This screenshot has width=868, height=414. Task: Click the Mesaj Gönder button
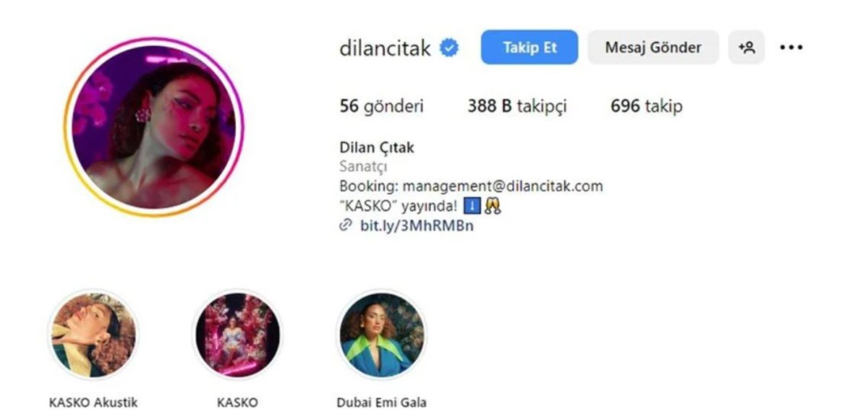[x=653, y=48]
